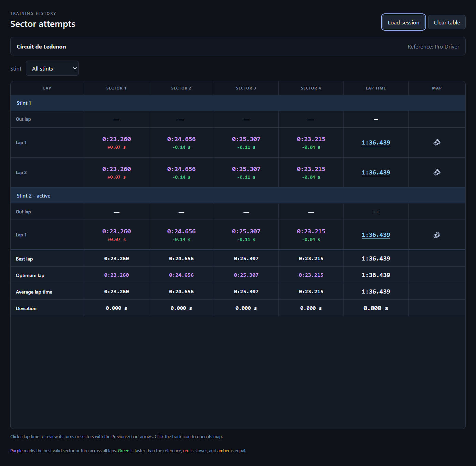Click the Out lap label in Stint 1

pos(23,119)
